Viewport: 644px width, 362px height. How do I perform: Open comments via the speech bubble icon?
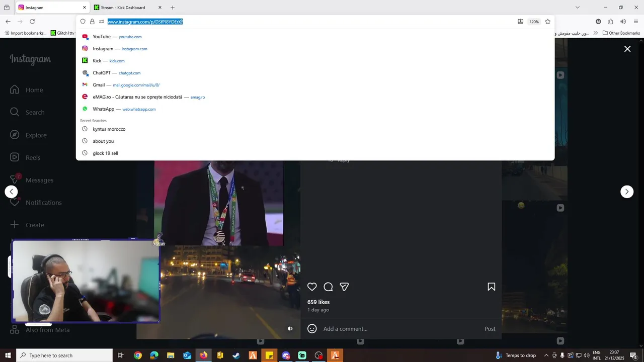tap(328, 287)
